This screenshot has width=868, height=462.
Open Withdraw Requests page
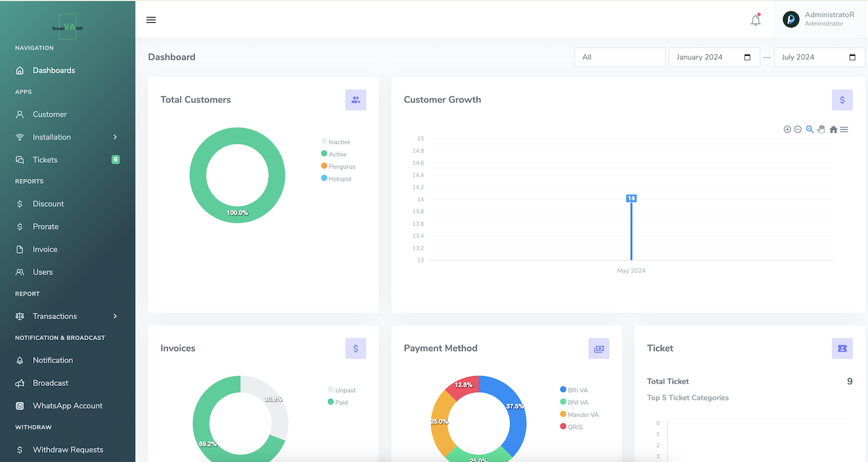[67, 450]
